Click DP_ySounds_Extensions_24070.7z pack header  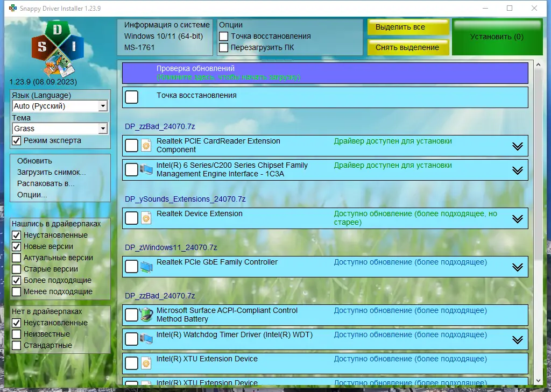[185, 199]
